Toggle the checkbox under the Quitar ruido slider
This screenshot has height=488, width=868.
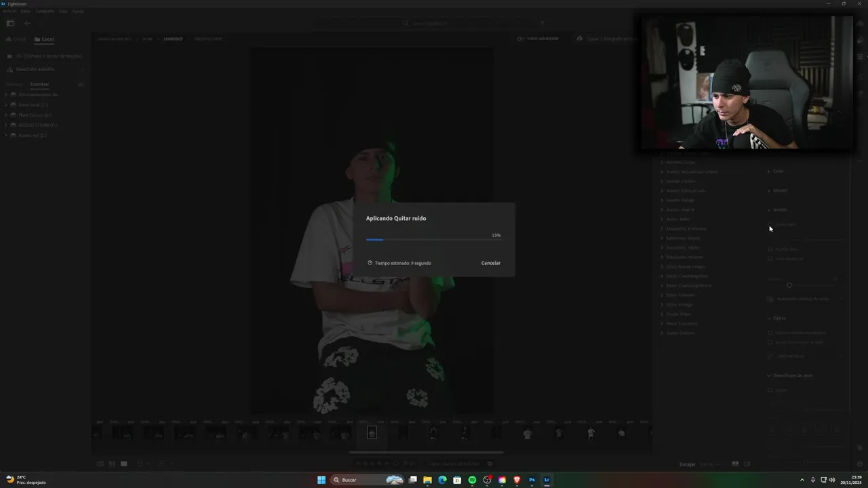point(770,249)
